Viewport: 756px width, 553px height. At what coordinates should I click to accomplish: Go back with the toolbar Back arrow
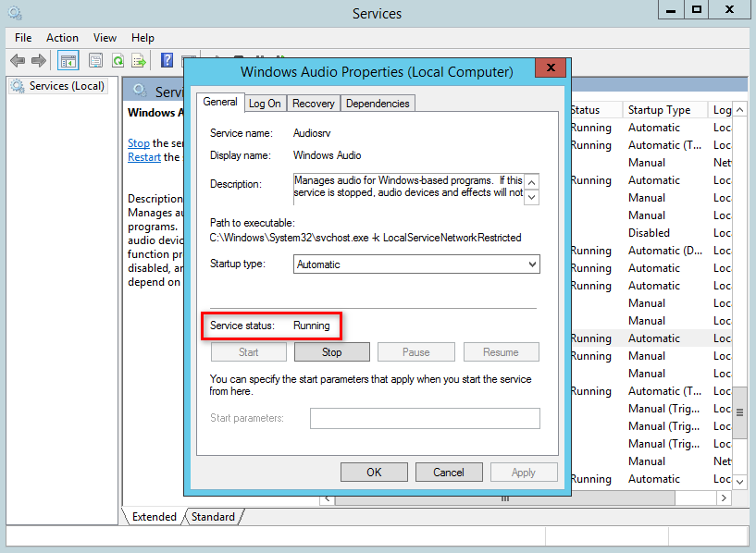point(18,61)
